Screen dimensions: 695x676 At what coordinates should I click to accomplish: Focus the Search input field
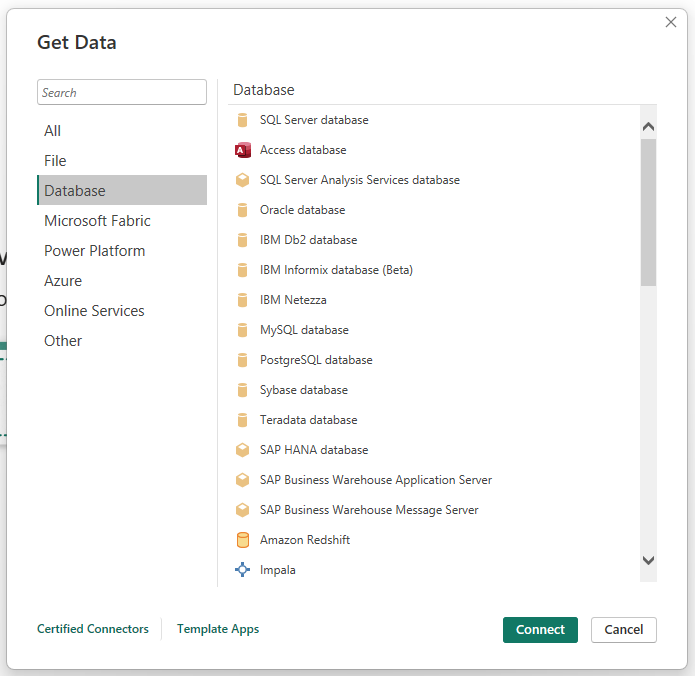pyautogui.click(x=122, y=92)
